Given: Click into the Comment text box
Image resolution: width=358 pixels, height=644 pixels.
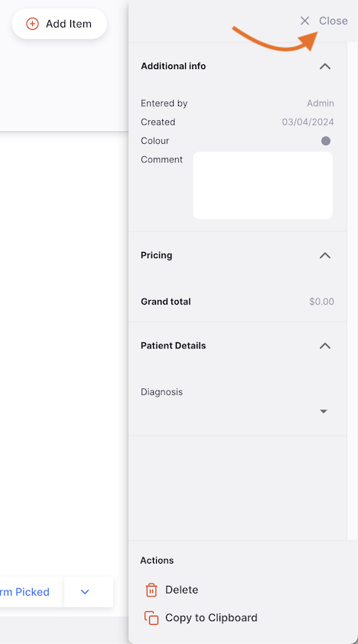Looking at the screenshot, I should (x=263, y=185).
